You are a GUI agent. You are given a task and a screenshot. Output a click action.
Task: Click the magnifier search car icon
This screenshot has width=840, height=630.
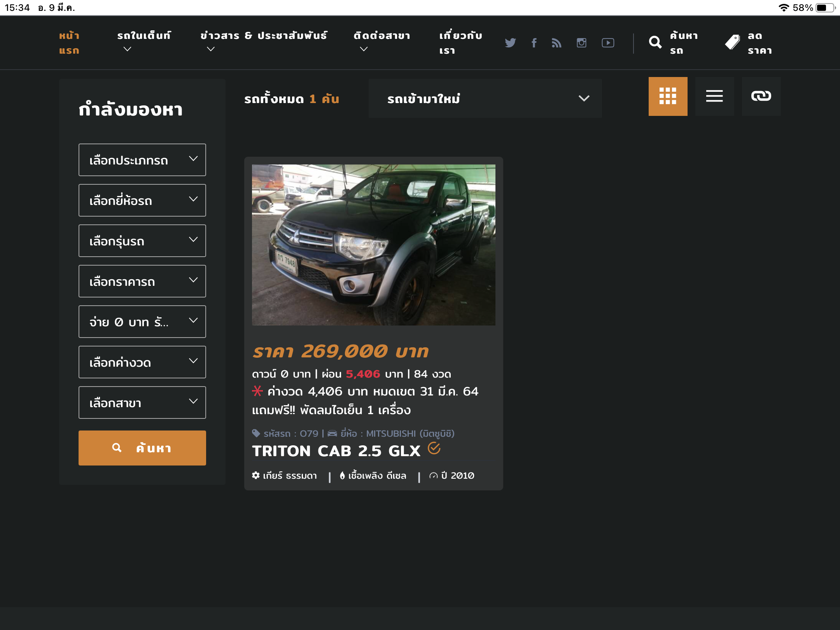tap(655, 42)
